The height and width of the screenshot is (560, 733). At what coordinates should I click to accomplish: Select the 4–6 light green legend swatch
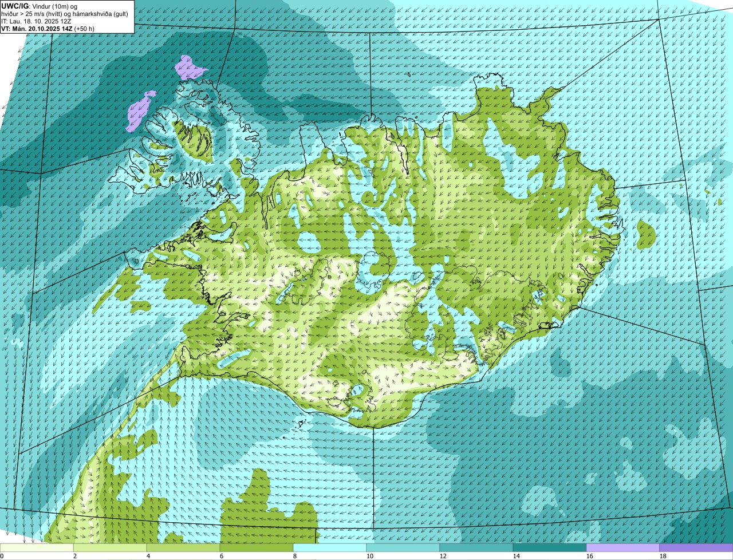183,547
